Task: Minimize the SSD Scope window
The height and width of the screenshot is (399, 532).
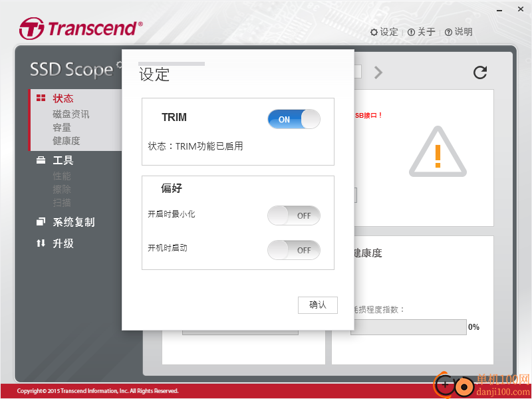Action: pyautogui.click(x=499, y=10)
